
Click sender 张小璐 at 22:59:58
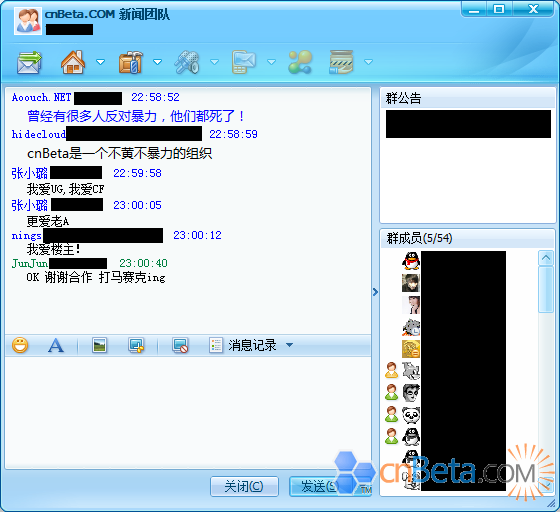pos(30,173)
